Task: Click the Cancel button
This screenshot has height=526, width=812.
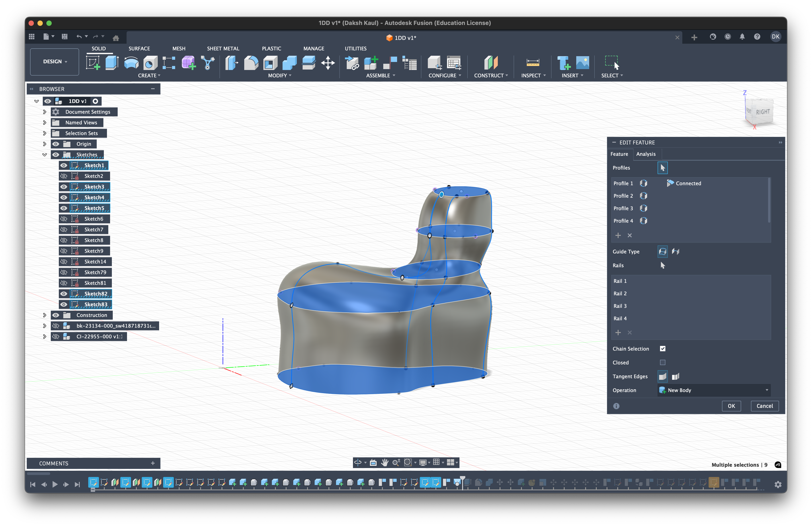Action: click(765, 406)
